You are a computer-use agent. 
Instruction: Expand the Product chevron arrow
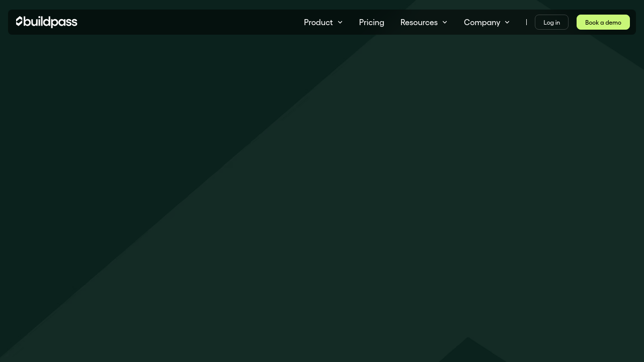click(340, 22)
